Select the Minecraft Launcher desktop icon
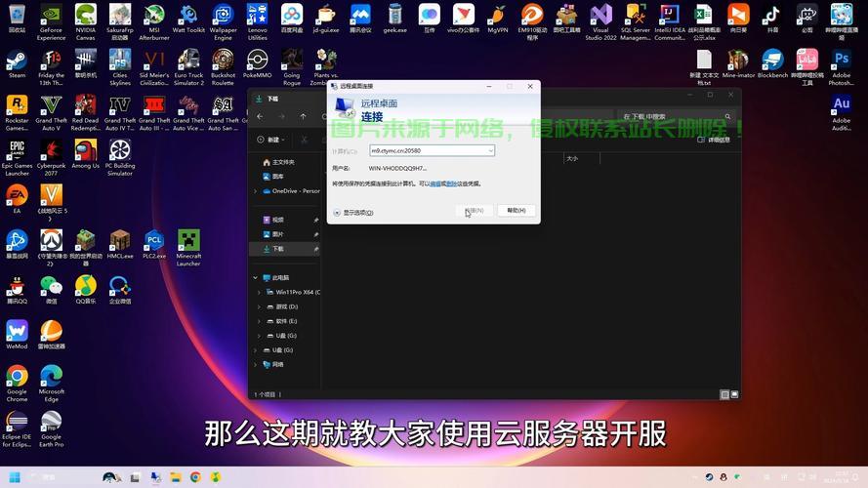This screenshot has width=868, height=488. pyautogui.click(x=188, y=241)
